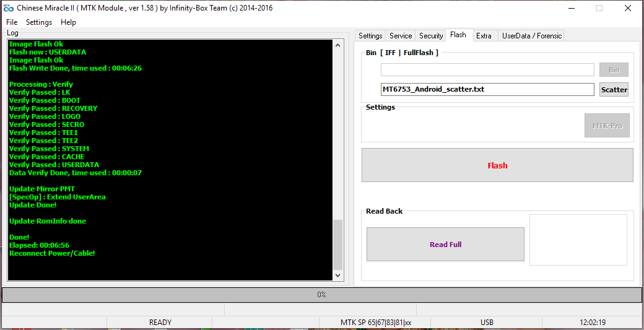Click 'Verify Passed : LK' log line
Viewport: 644px width, 330px height.
[x=40, y=92]
